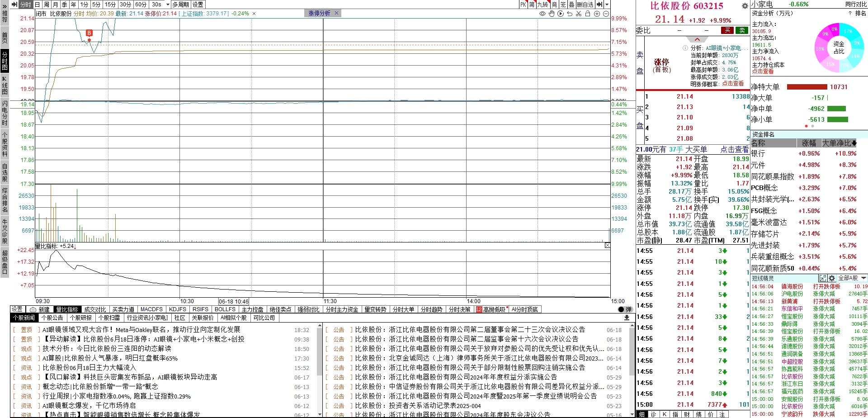Open settings gear next to 比依股份 603215

click(745, 6)
